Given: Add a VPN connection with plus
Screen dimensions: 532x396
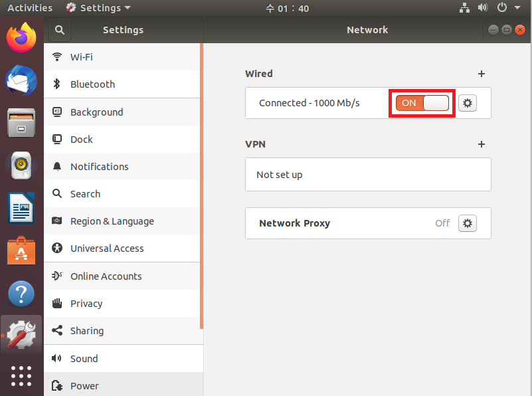Looking at the screenshot, I should (x=481, y=144).
